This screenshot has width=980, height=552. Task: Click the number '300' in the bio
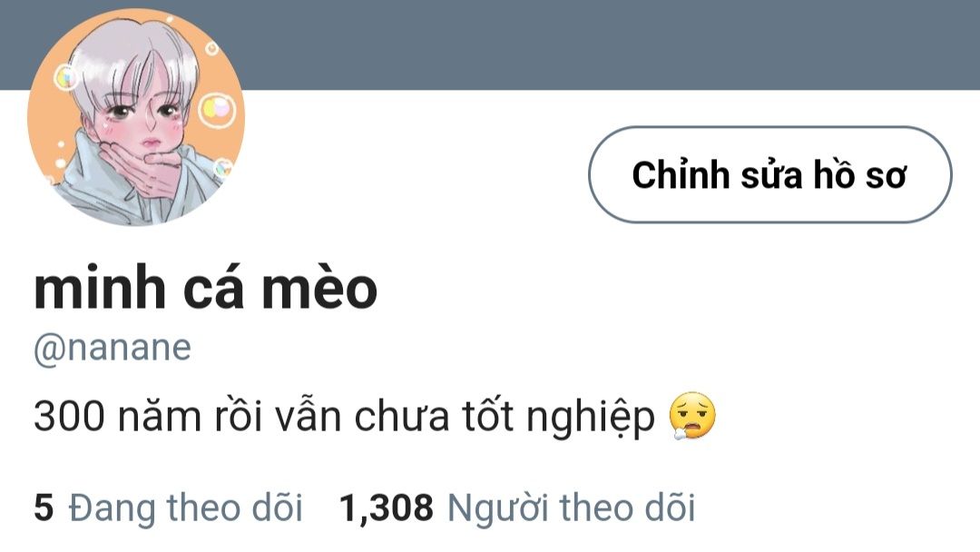(69, 417)
